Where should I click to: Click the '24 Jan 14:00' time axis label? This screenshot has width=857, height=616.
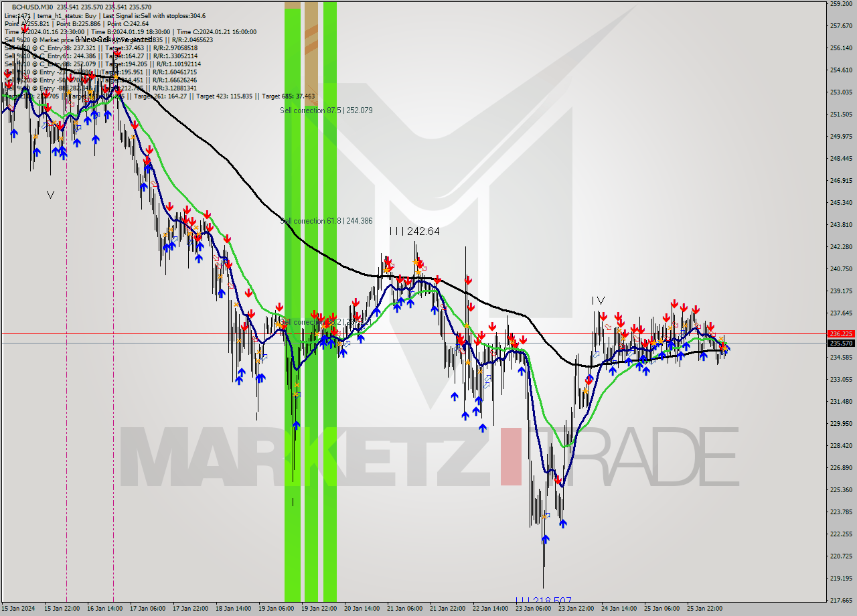[618, 609]
